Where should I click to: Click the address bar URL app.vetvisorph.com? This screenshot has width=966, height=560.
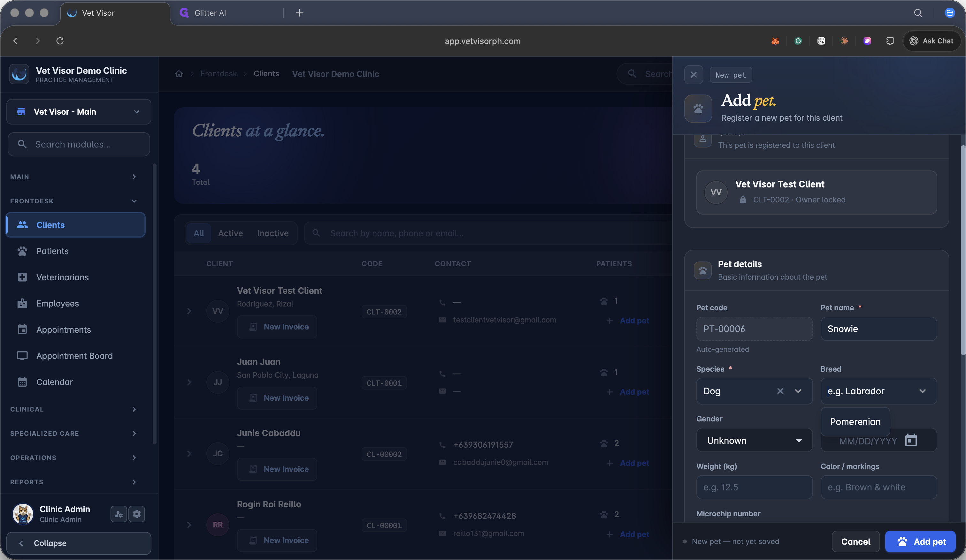pyautogui.click(x=483, y=41)
